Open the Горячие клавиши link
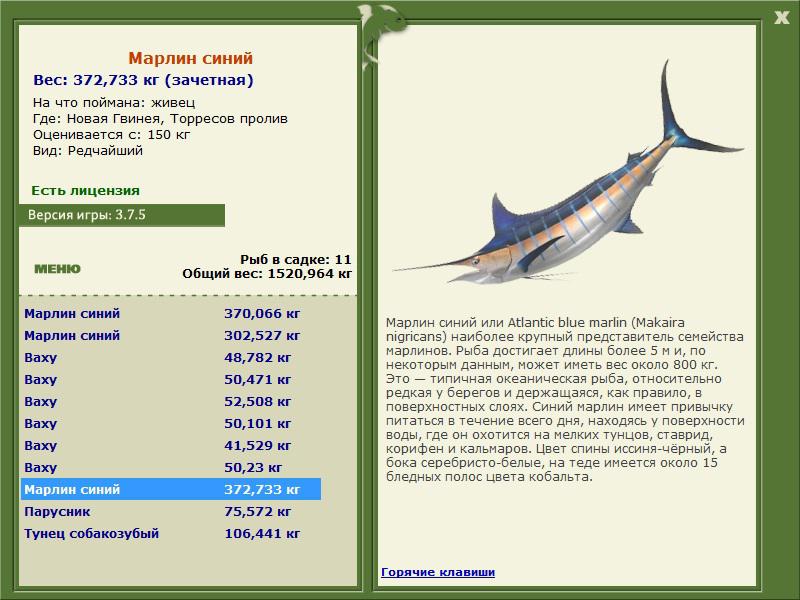Image resolution: width=800 pixels, height=600 pixels. pyautogui.click(x=438, y=572)
